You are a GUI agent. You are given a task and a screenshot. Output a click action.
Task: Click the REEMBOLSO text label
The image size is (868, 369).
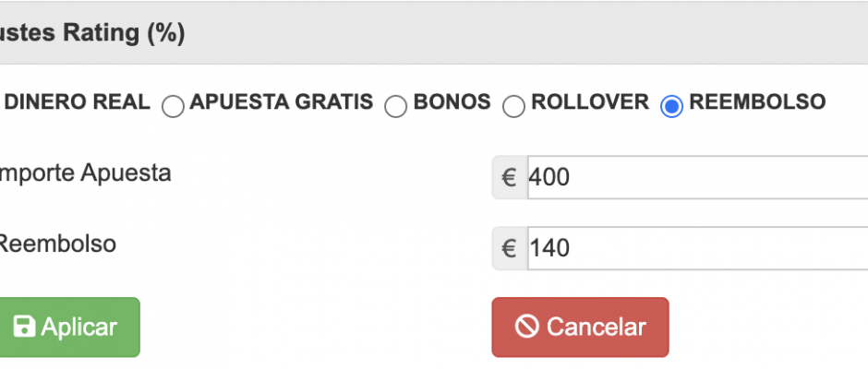(757, 102)
